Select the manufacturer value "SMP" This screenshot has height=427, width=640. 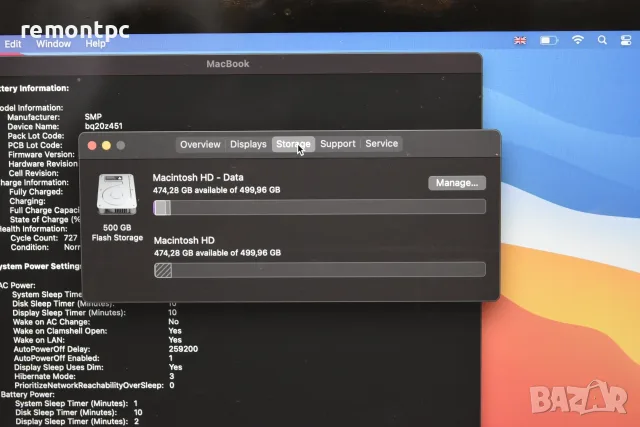pyautogui.click(x=93, y=117)
